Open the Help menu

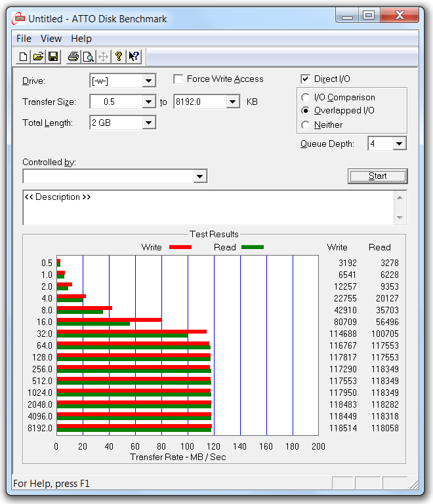point(81,39)
